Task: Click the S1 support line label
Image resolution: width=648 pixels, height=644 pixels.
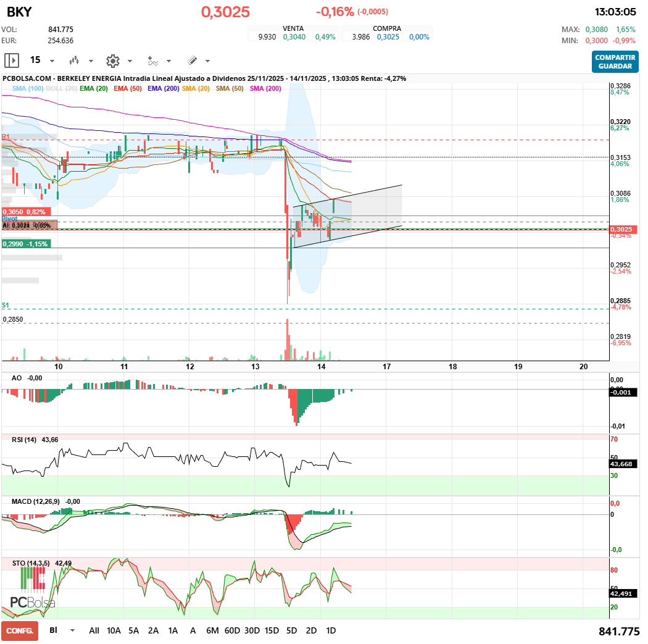Action: point(5,306)
